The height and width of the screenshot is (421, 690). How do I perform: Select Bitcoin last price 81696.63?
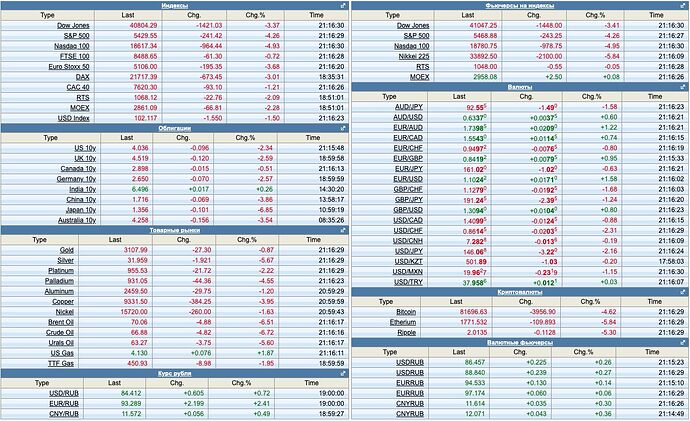point(473,311)
